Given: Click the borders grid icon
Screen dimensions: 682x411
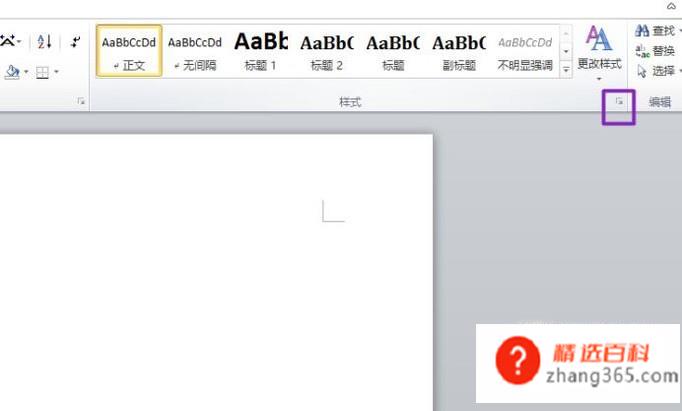Looking at the screenshot, I should [42, 72].
